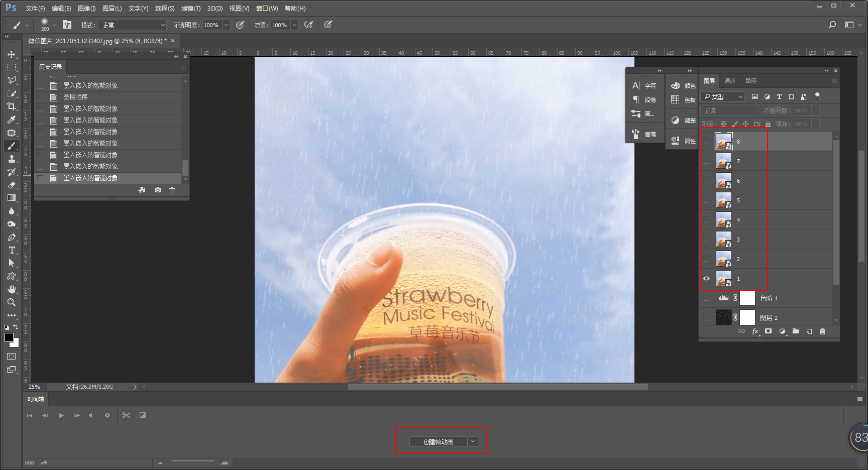Expand the 不透明度 opacity dropdown arrow
This screenshot has width=868, height=470.
point(226,25)
